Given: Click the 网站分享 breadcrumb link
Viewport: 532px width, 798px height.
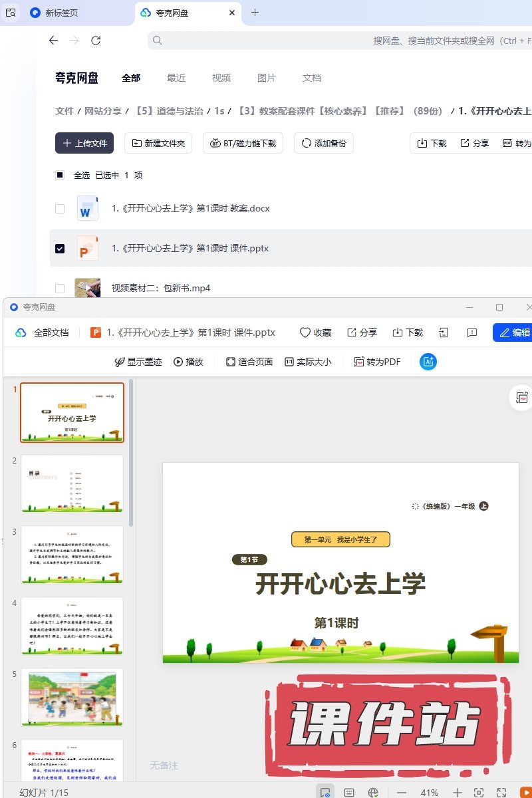Looking at the screenshot, I should [102, 111].
